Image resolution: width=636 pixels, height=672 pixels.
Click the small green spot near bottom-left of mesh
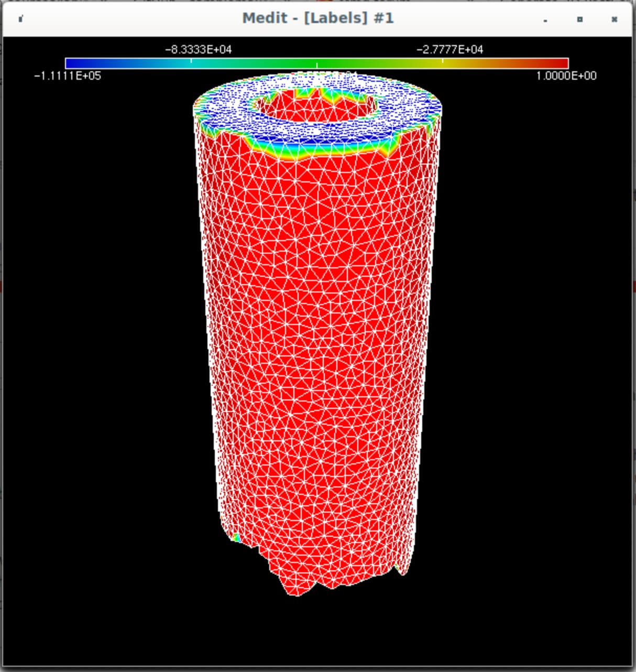pos(236,537)
